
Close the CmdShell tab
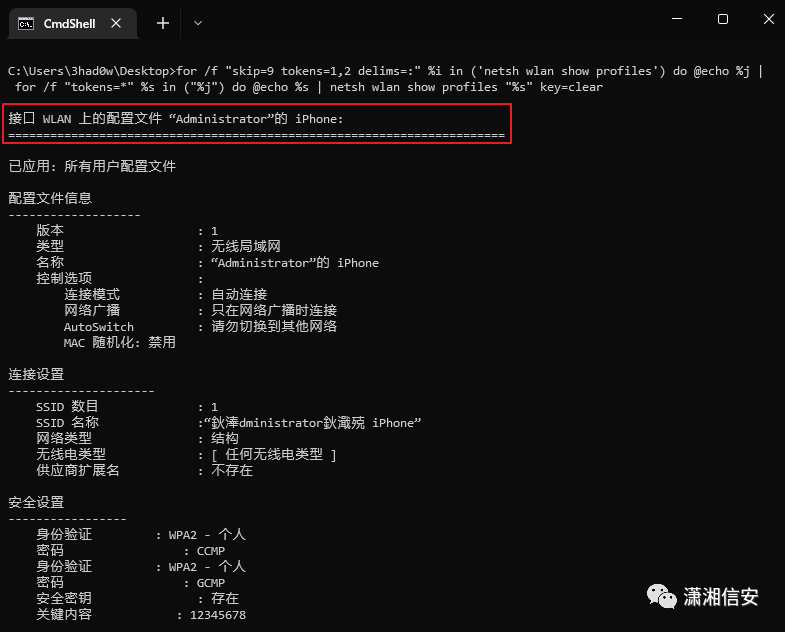point(116,23)
